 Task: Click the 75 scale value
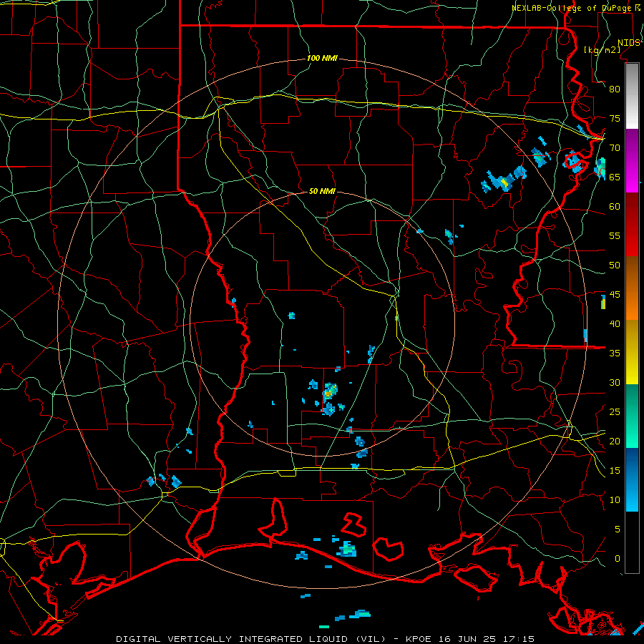[615, 119]
